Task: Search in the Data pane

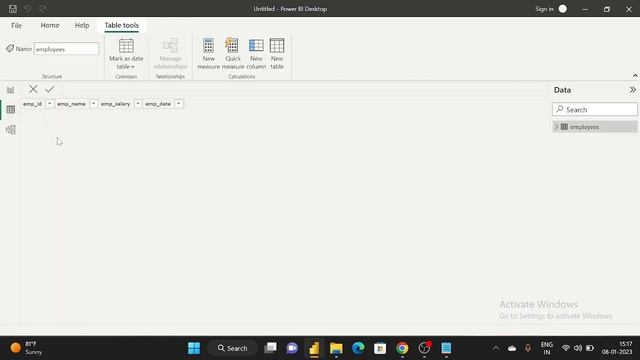Action: tap(595, 109)
